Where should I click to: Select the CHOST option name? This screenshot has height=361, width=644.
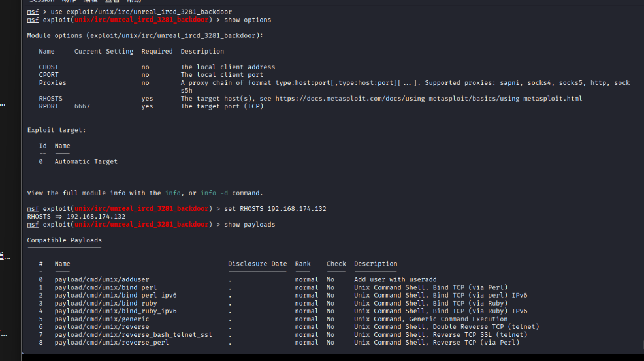[x=49, y=67]
